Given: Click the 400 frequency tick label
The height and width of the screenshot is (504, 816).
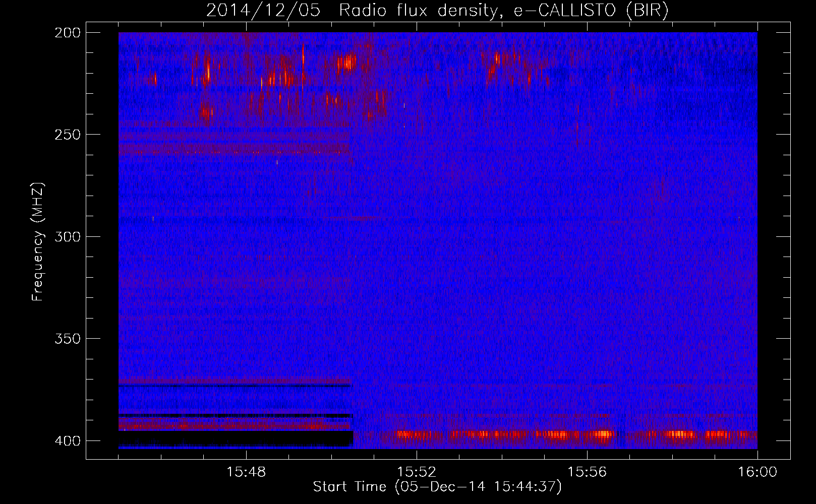Looking at the screenshot, I should click(x=67, y=440).
